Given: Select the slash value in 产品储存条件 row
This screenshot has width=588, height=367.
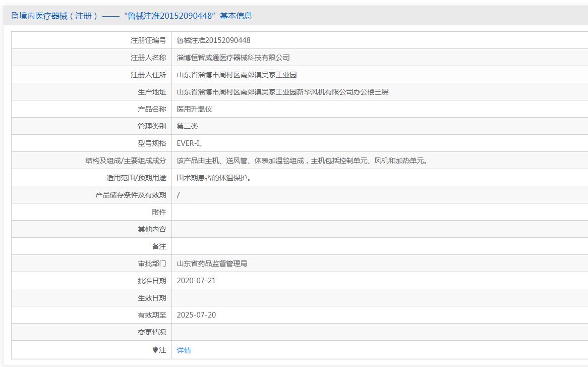Looking at the screenshot, I should (x=178, y=195).
